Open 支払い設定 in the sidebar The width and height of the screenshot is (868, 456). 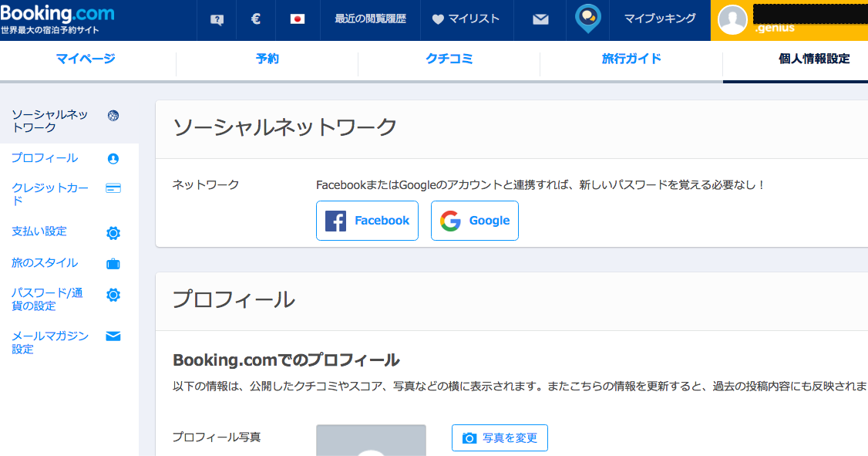coord(39,231)
